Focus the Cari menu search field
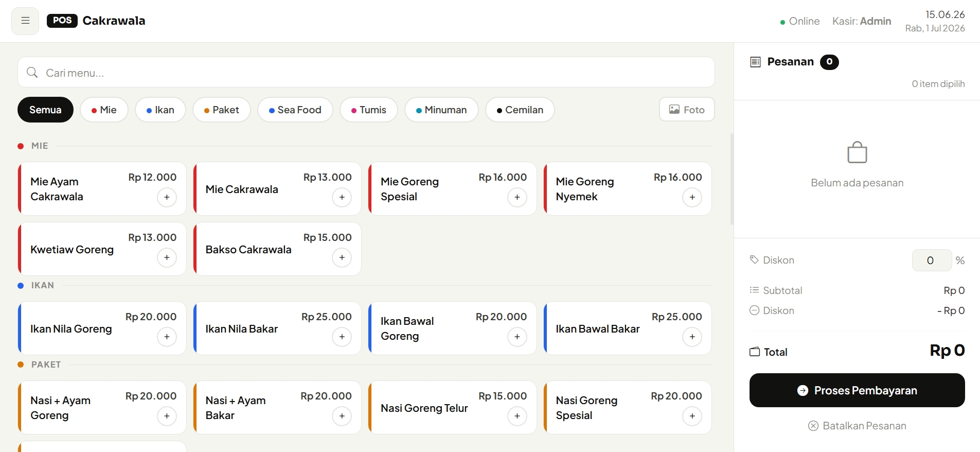This screenshot has height=452, width=980. pyautogui.click(x=366, y=73)
